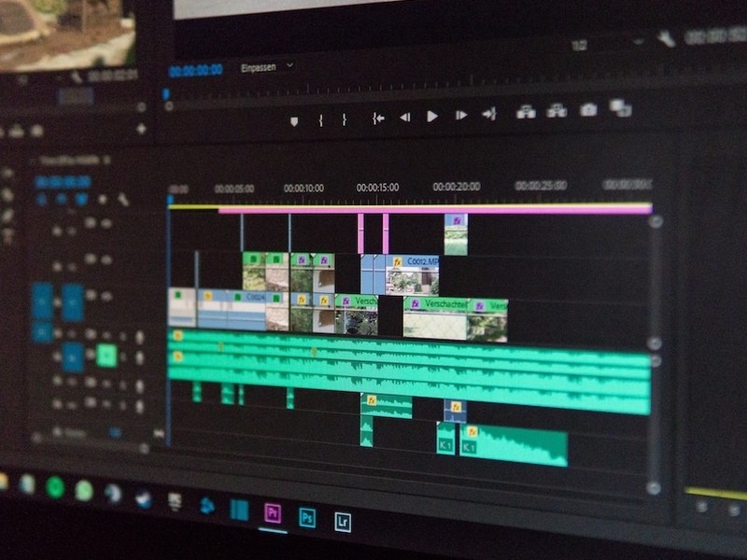This screenshot has height=560, width=747.
Task: Open Photoshop from the taskbar
Action: pos(306,516)
